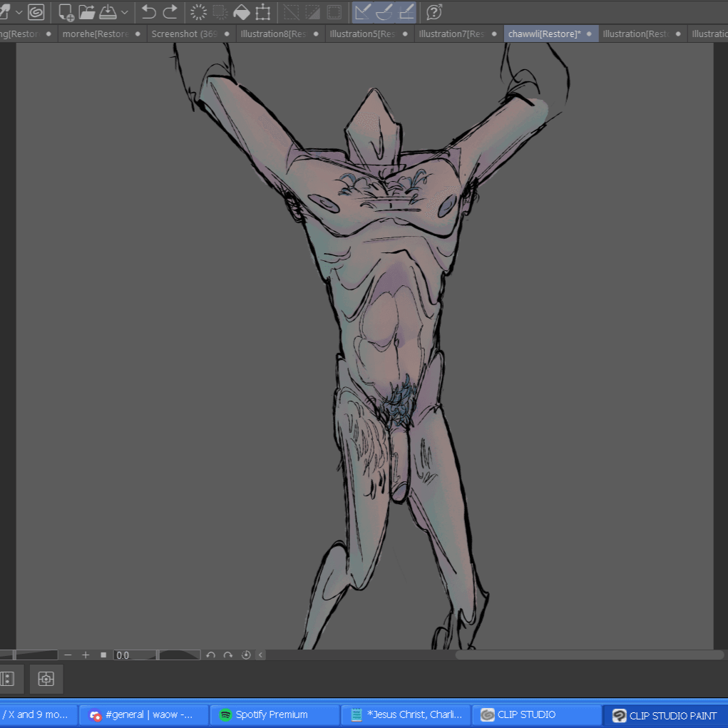Toggle snap to ruler button
The image size is (728, 728).
[x=363, y=12]
